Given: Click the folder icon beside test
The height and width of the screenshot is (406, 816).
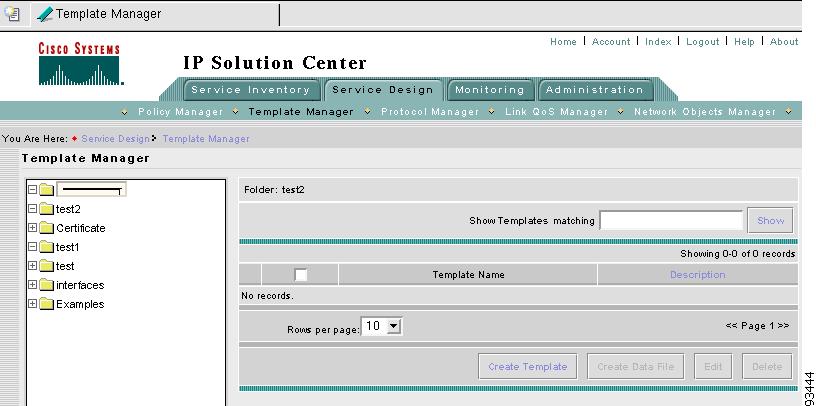Looking at the screenshot, I should (x=47, y=266).
